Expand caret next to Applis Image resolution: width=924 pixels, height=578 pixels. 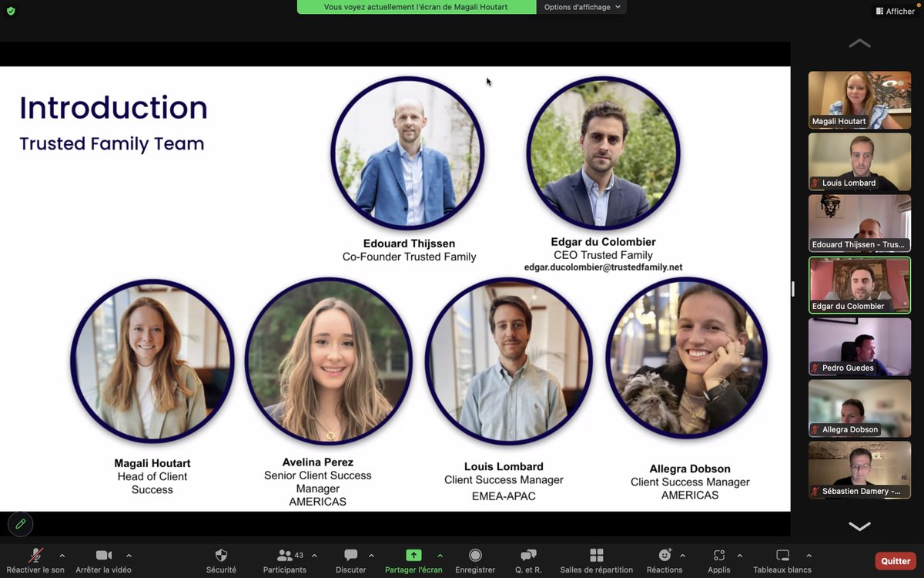click(x=739, y=555)
